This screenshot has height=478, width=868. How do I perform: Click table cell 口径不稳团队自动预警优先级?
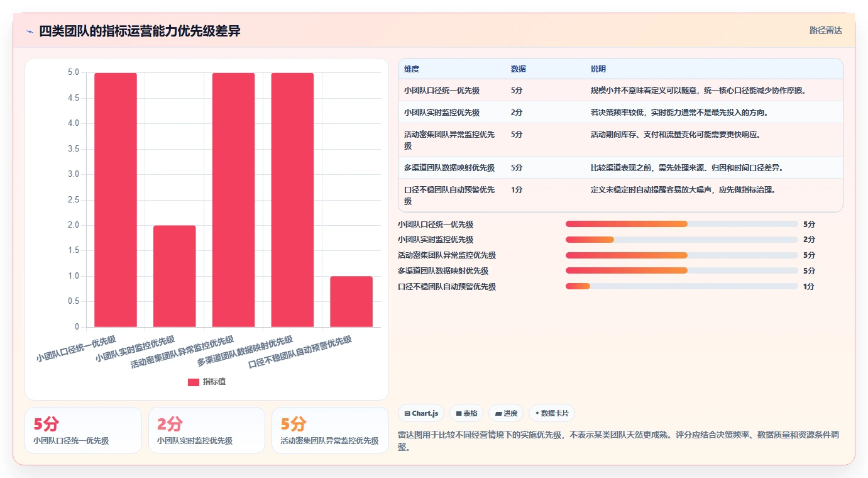[x=450, y=195]
